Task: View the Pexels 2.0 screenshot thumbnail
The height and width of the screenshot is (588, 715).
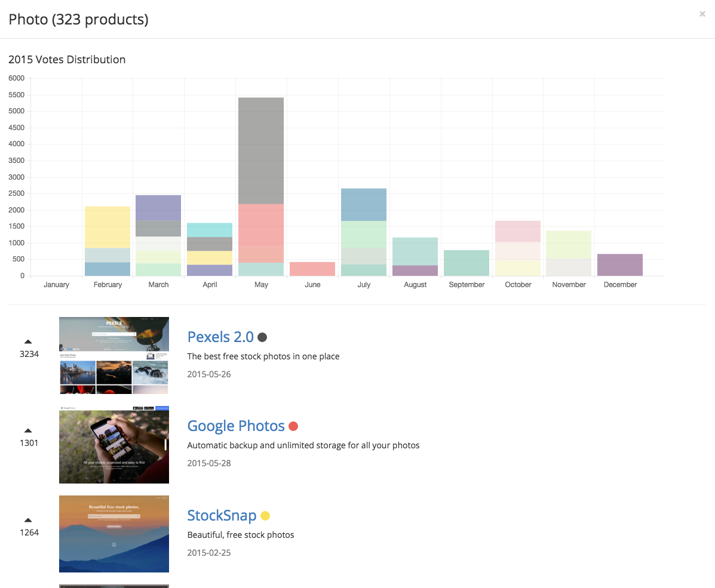Action: 114,356
